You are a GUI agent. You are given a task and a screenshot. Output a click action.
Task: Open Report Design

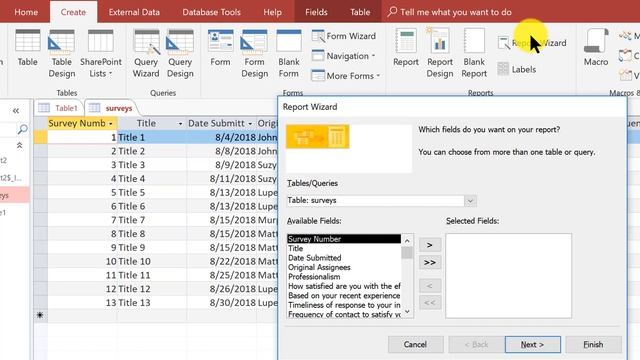coord(440,53)
